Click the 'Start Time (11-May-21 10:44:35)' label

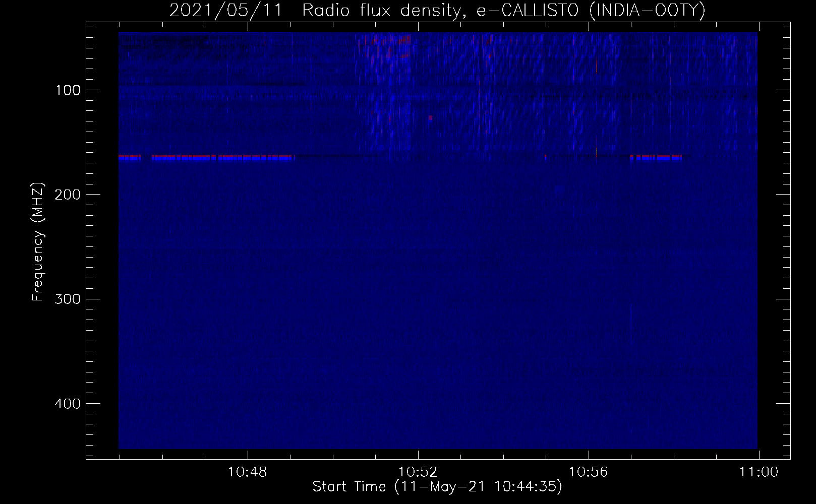click(437, 487)
